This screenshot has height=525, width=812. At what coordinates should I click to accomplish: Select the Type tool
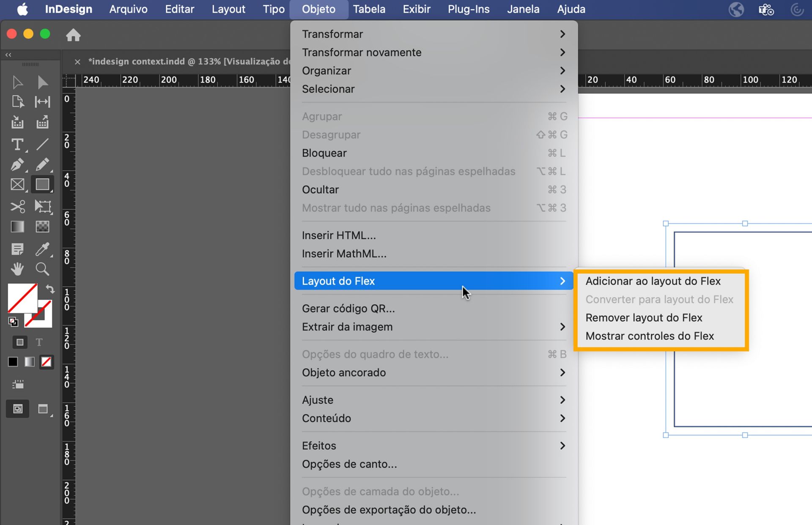pos(17,145)
